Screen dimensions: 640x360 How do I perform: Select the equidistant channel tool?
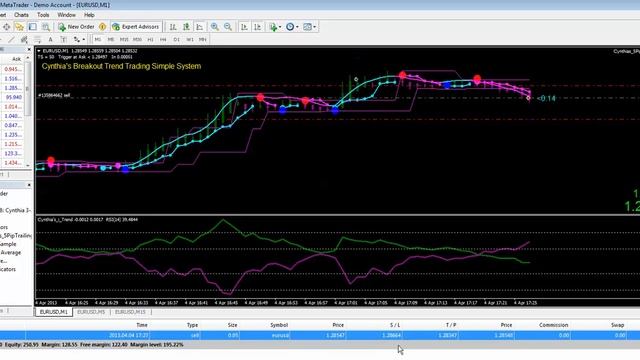(x=24, y=40)
